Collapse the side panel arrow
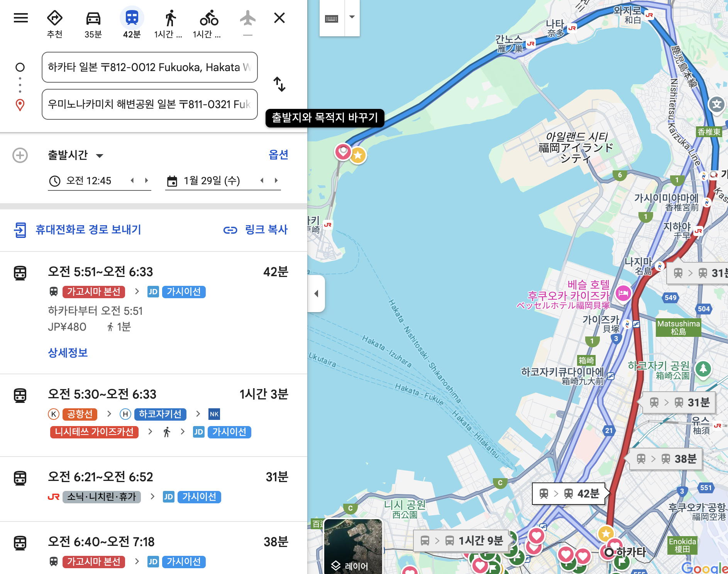 pos(316,294)
